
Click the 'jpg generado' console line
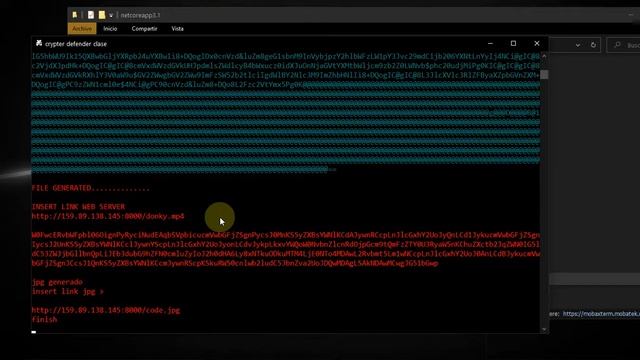coord(57,282)
